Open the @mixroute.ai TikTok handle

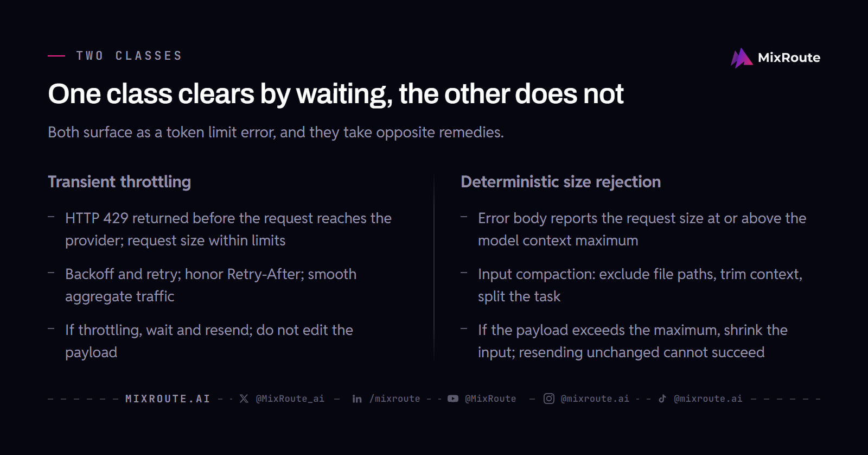click(708, 399)
